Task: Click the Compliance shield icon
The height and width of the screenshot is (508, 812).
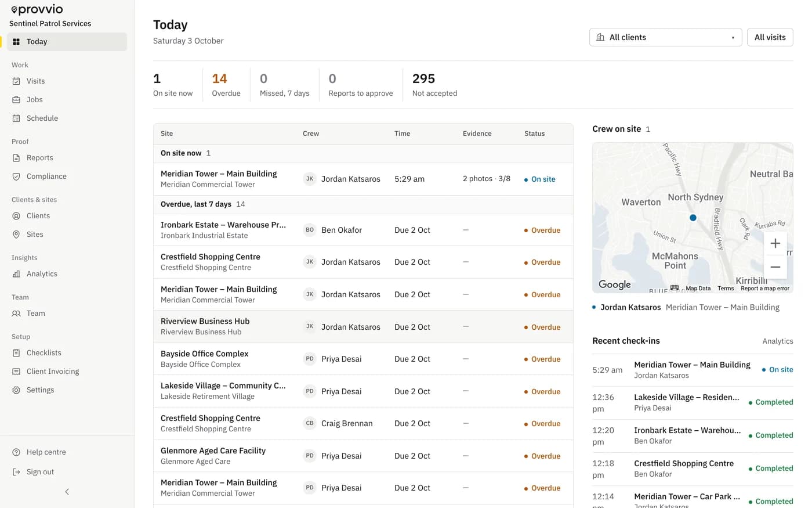Action: [16, 176]
